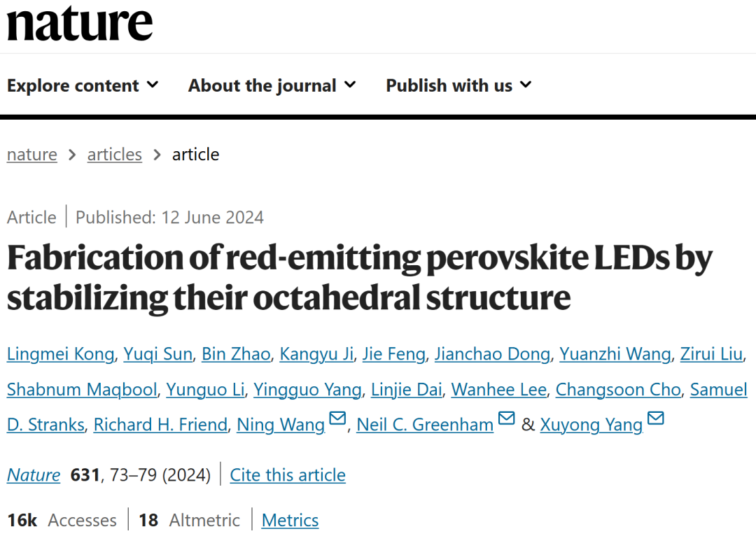756x536 pixels.
Task: Open the About the journal dropdown
Action: [x=272, y=85]
